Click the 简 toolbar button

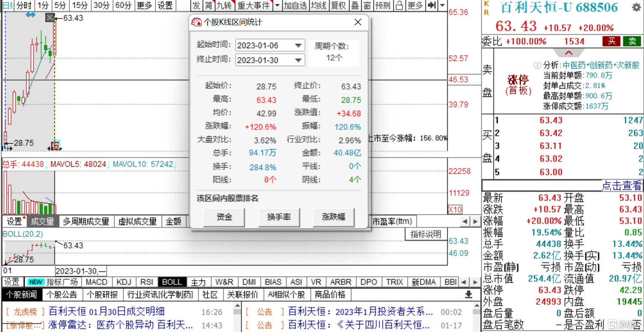[208, 6]
